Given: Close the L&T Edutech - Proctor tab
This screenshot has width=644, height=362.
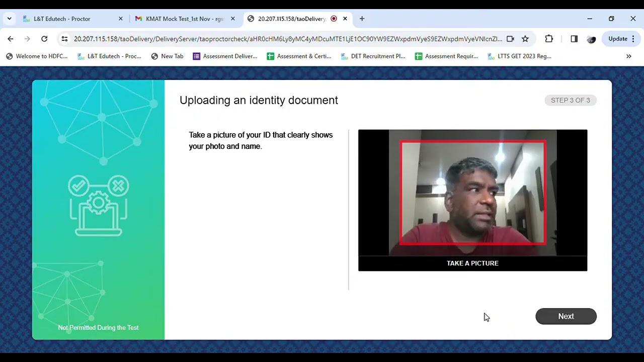Looking at the screenshot, I should [121, 19].
